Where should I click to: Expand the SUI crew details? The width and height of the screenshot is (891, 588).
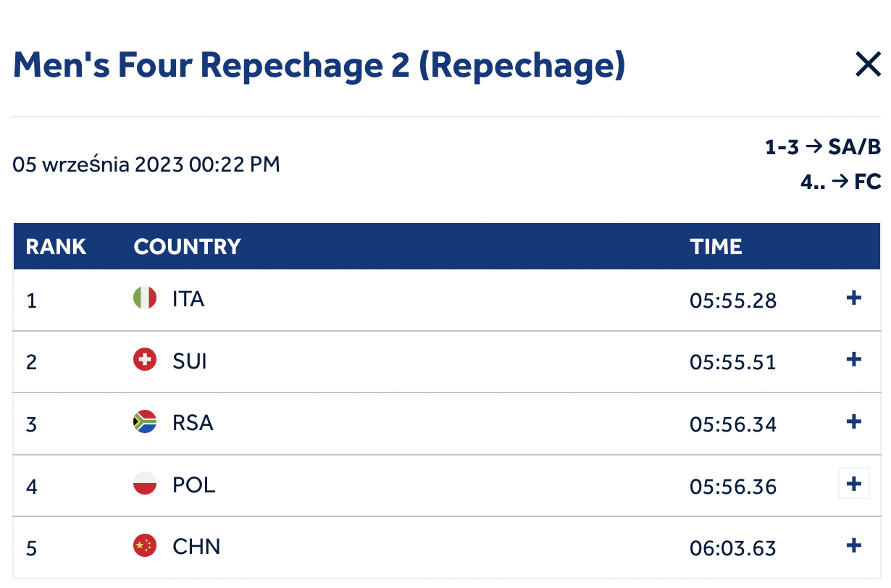point(854,359)
